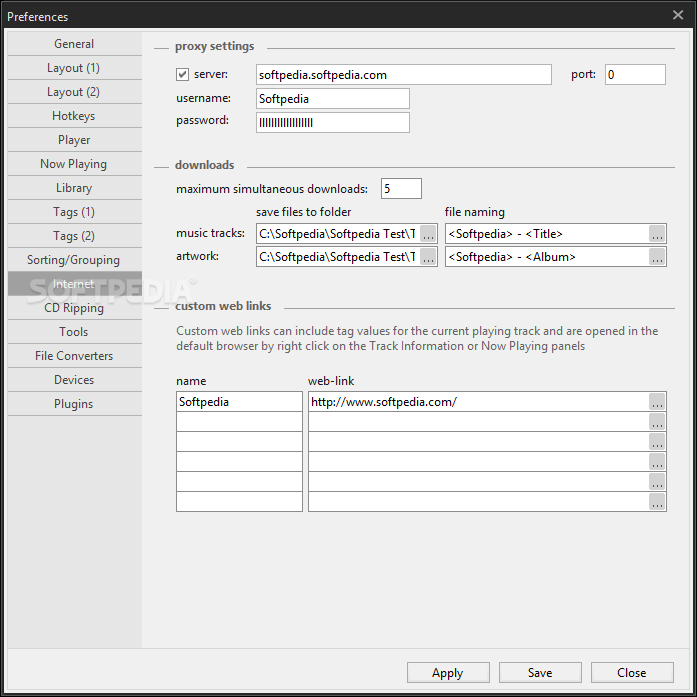Image resolution: width=697 pixels, height=697 pixels.
Task: Open editor for sixth web-link row
Action: pos(657,501)
